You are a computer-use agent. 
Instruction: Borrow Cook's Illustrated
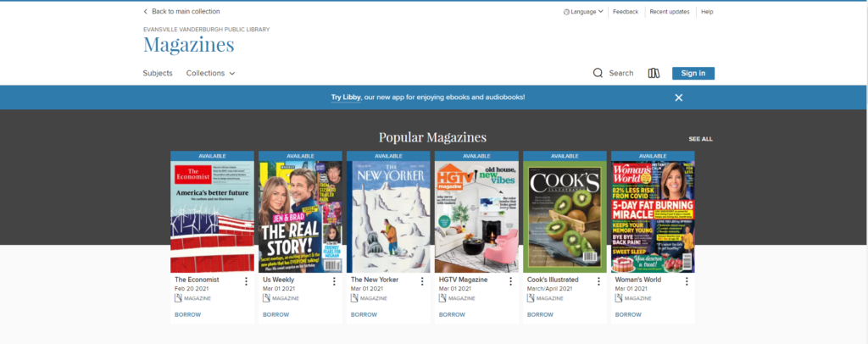(x=540, y=314)
